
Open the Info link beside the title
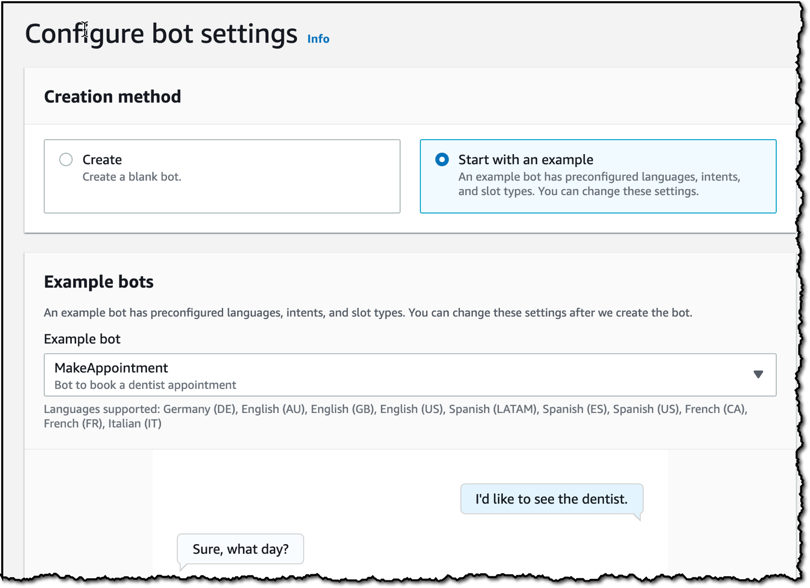point(318,39)
